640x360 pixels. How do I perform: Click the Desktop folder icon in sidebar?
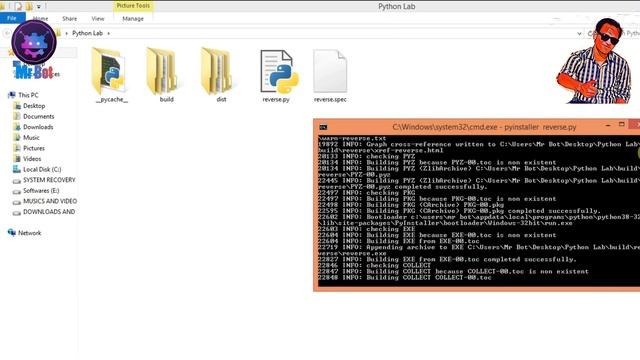coord(17,106)
